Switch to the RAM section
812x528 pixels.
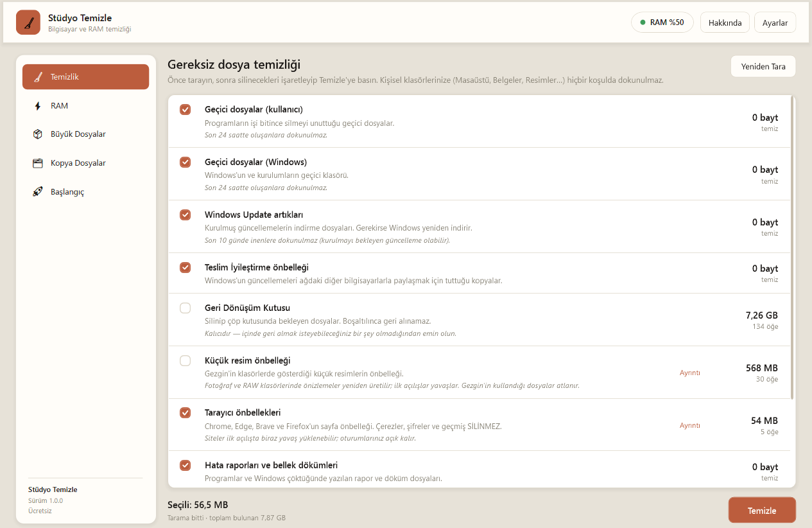click(x=85, y=106)
